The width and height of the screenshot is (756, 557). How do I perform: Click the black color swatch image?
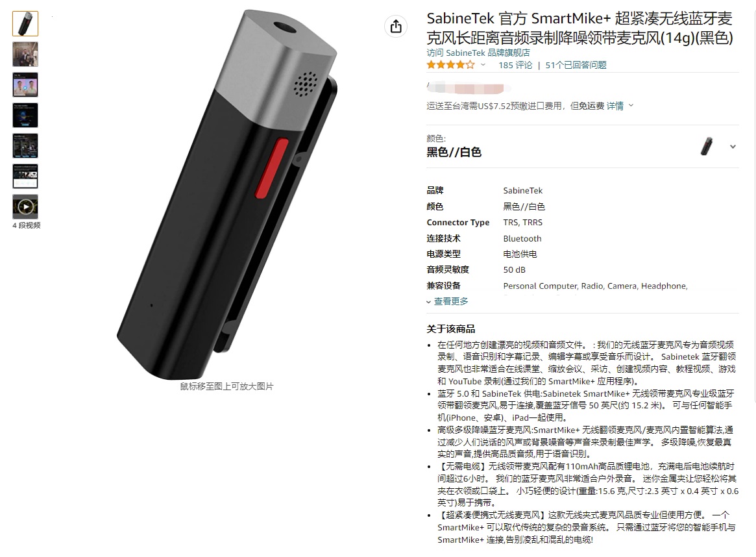[707, 146]
